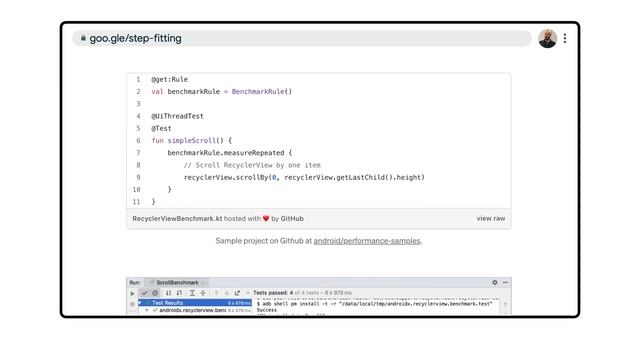Open the GitHub link in the gist footer
The image size is (640, 360).
[x=292, y=219]
